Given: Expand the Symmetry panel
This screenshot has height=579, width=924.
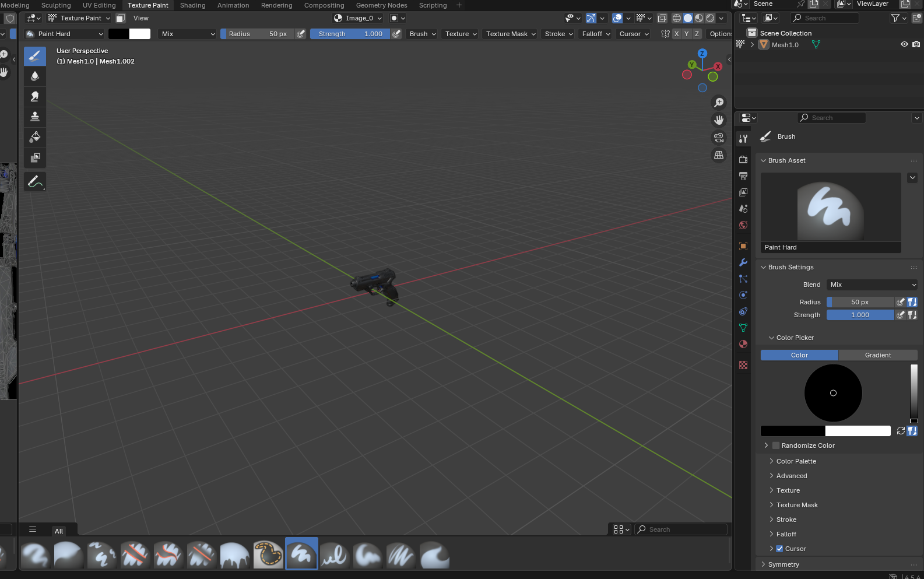Looking at the screenshot, I should coord(784,564).
